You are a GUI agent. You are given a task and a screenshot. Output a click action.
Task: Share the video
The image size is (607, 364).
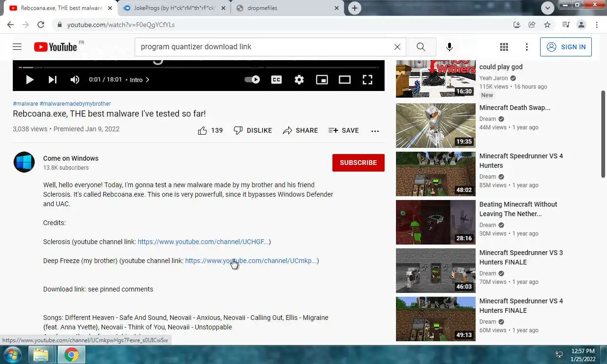tap(300, 130)
